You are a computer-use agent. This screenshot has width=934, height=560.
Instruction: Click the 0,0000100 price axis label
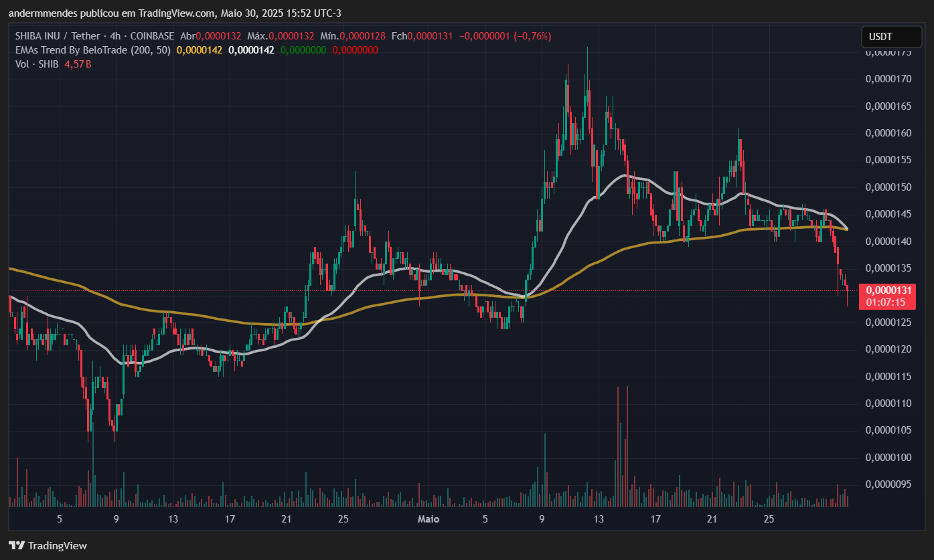pos(888,458)
